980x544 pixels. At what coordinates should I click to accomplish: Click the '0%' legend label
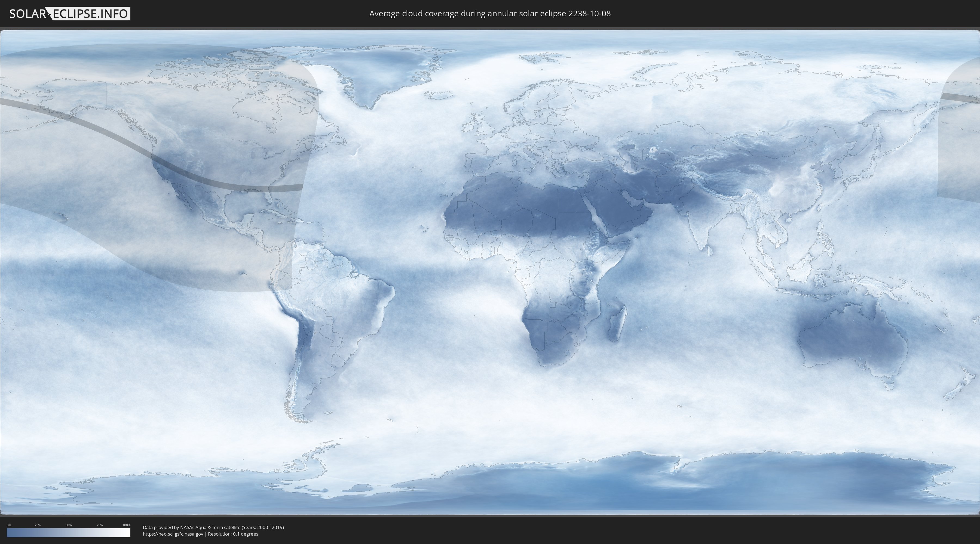click(x=9, y=525)
